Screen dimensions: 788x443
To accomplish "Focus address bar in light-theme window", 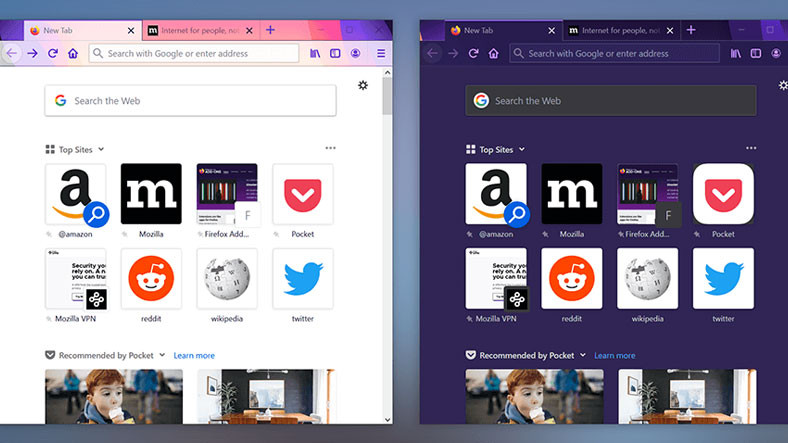I will pyautogui.click(x=193, y=53).
